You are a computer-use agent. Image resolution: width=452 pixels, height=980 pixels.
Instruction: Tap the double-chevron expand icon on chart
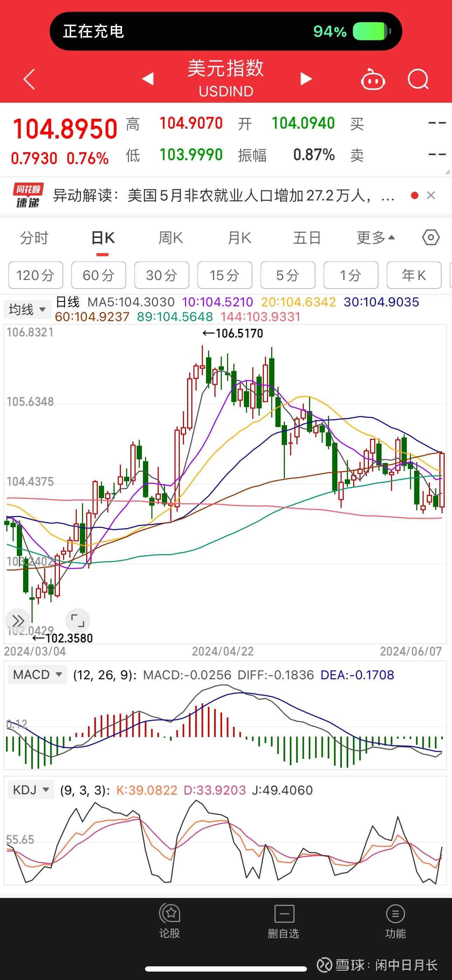tap(18, 620)
